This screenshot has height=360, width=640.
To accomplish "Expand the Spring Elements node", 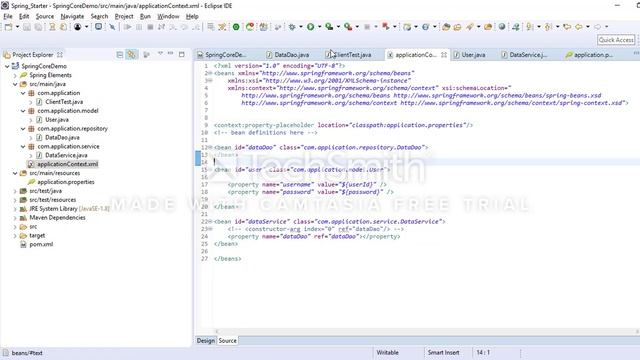I will 15,75.
